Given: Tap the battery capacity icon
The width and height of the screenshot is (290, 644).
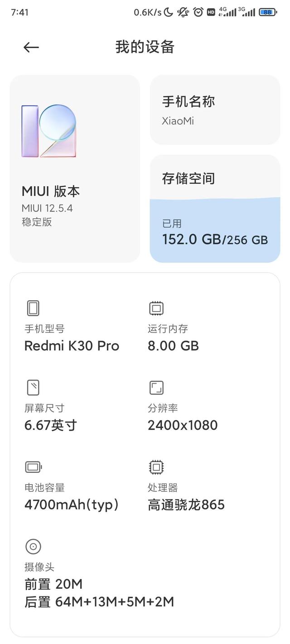Looking at the screenshot, I should [34, 467].
